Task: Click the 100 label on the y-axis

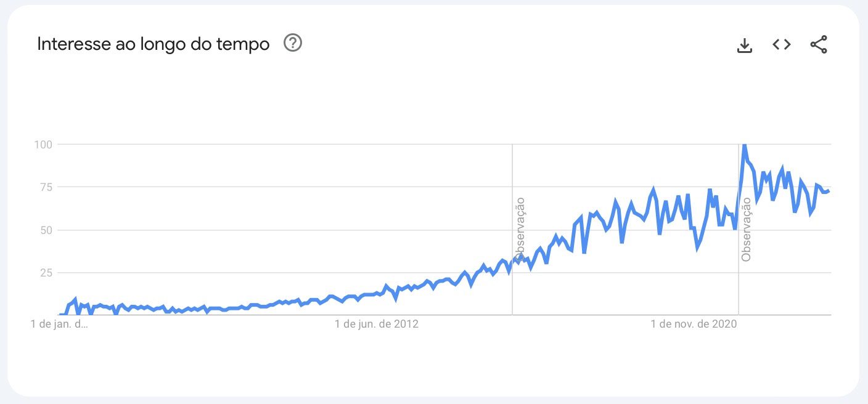Action: 47,144
